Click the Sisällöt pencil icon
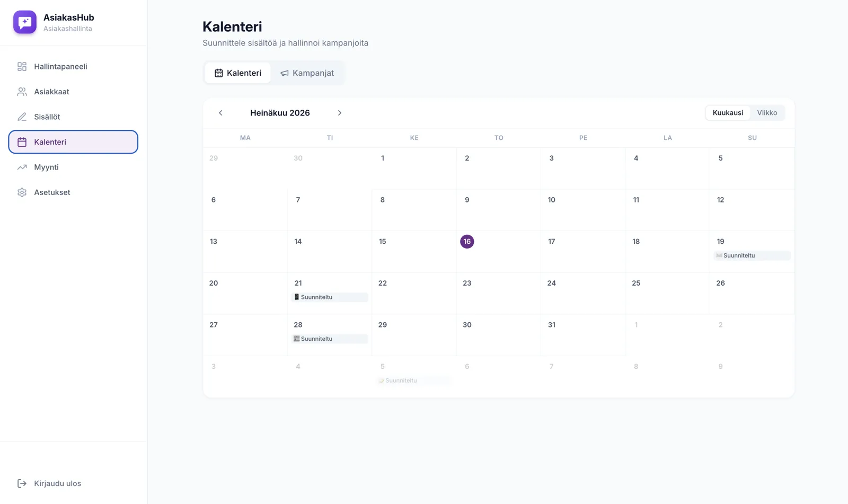Viewport: 848px width, 504px height. [22, 117]
